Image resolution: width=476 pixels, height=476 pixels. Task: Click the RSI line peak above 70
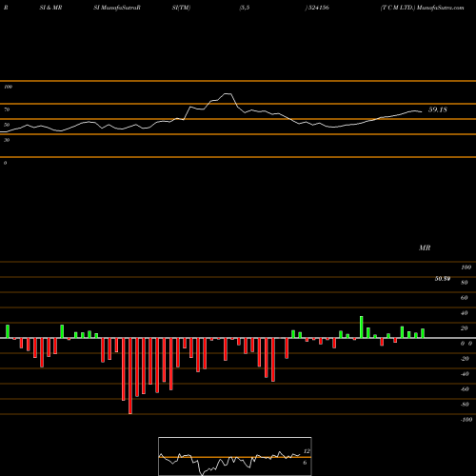[x=228, y=94]
